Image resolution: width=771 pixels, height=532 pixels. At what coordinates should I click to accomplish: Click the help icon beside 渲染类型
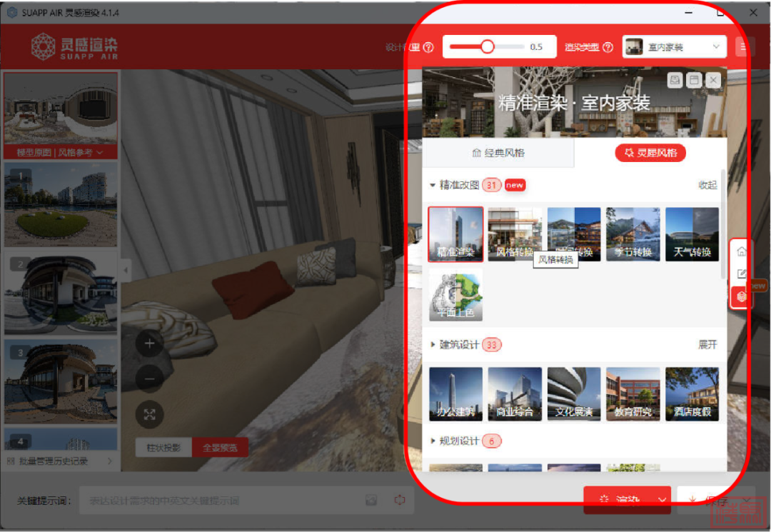(x=608, y=48)
